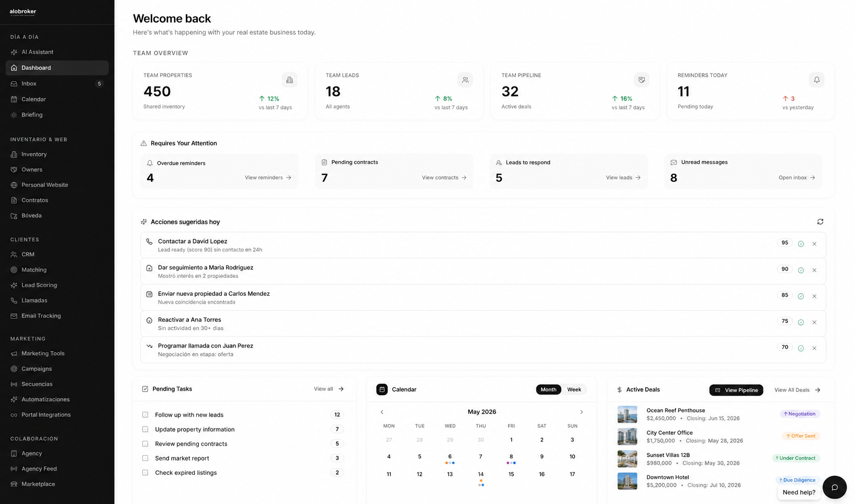The height and width of the screenshot is (504, 854).
Task: Open Briefing from the sidebar
Action: tap(57, 115)
